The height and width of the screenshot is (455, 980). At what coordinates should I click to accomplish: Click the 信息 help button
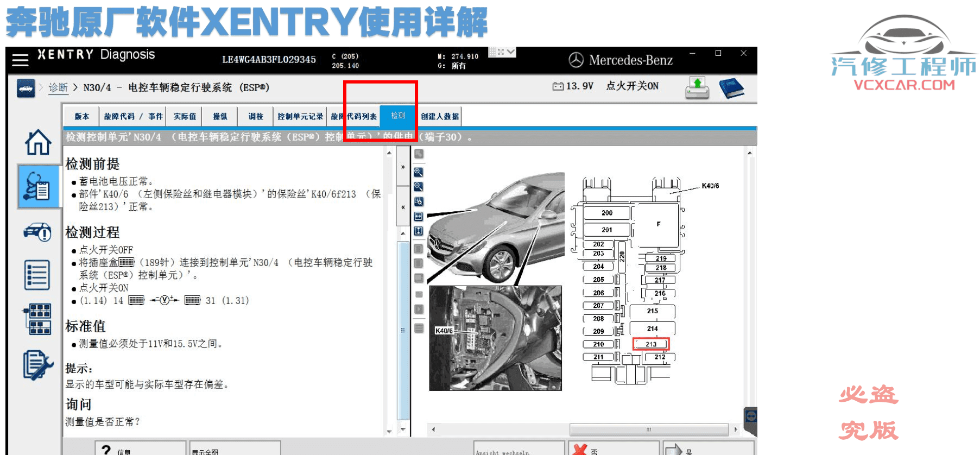141,448
